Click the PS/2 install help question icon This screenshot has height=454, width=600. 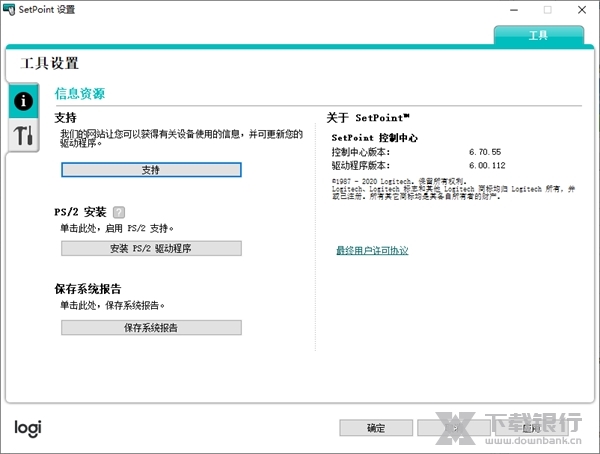(x=119, y=212)
